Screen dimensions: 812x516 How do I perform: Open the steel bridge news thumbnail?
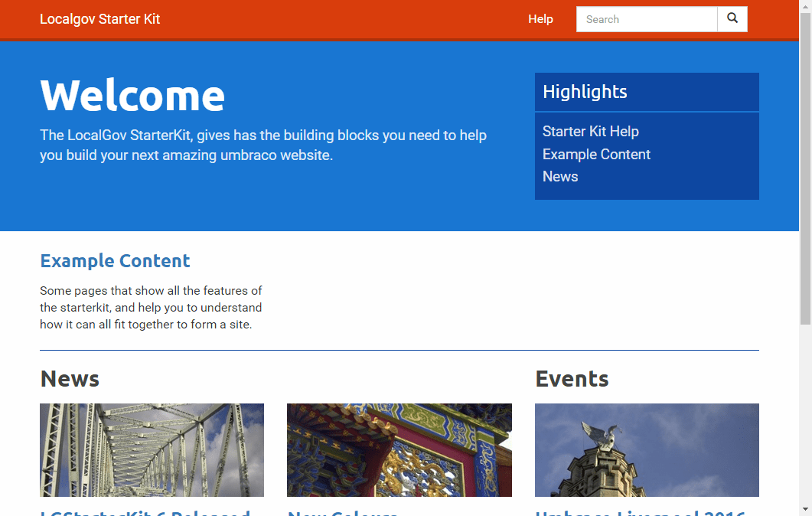152,450
